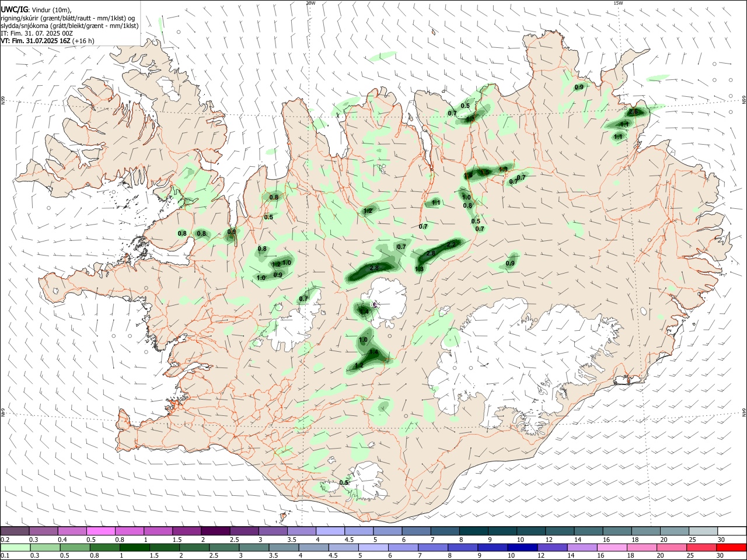This screenshot has width=747, height=560.
Task: Click the 'IT: Fim. 31. 07. 2025 00Z' line
Action: coord(37,33)
